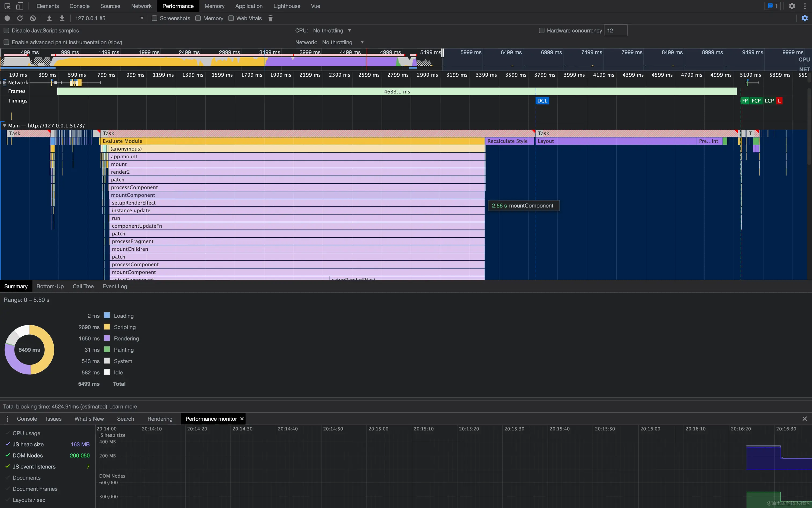Open the Rendering drawer tab
This screenshot has width=812, height=508.
160,419
